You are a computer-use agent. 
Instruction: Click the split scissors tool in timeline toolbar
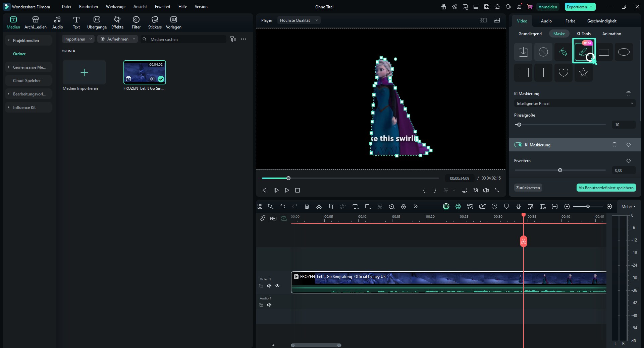(319, 207)
